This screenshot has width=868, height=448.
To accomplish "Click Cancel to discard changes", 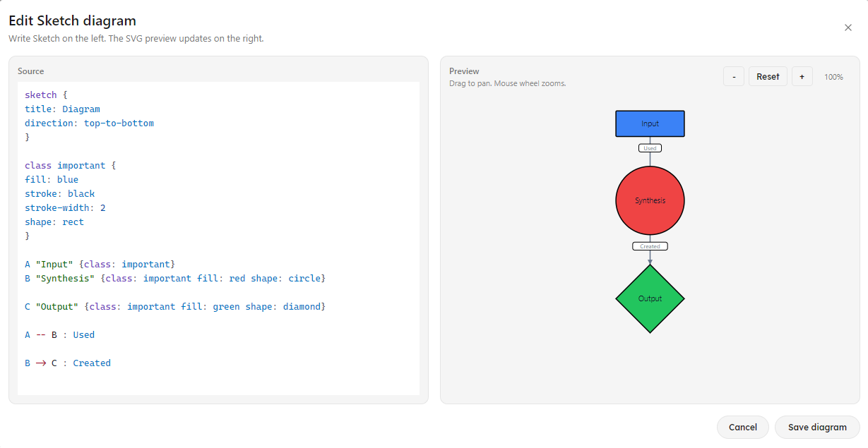I will pyautogui.click(x=743, y=427).
